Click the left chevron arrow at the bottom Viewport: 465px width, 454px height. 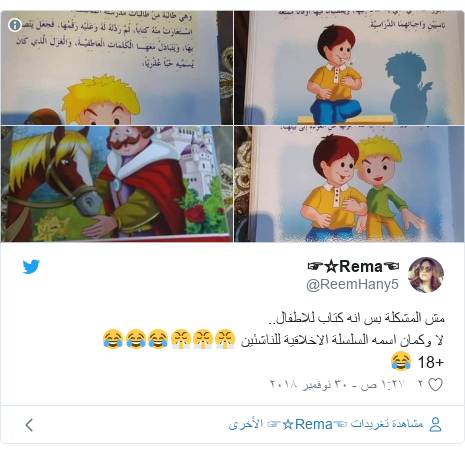click(29, 425)
